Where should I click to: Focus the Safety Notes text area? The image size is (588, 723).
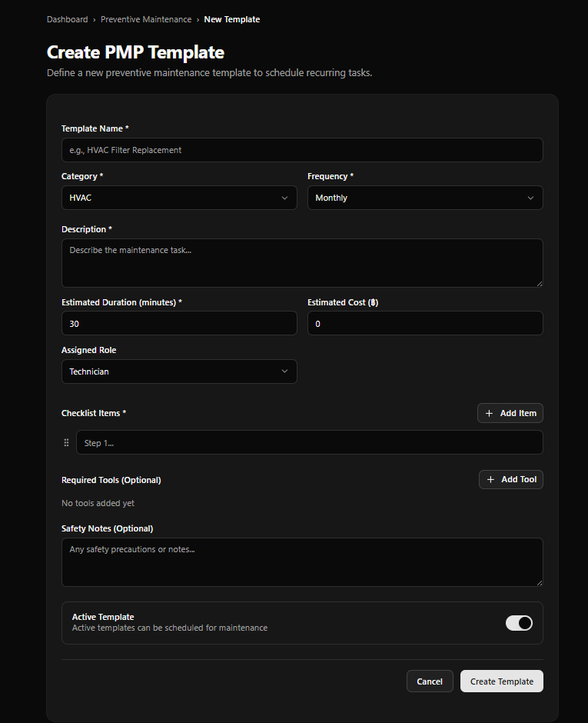302,562
